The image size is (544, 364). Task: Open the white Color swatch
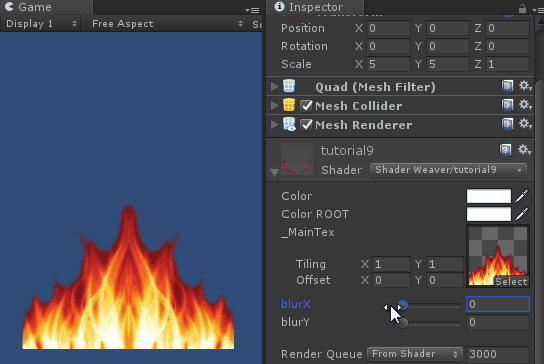pyautogui.click(x=488, y=196)
